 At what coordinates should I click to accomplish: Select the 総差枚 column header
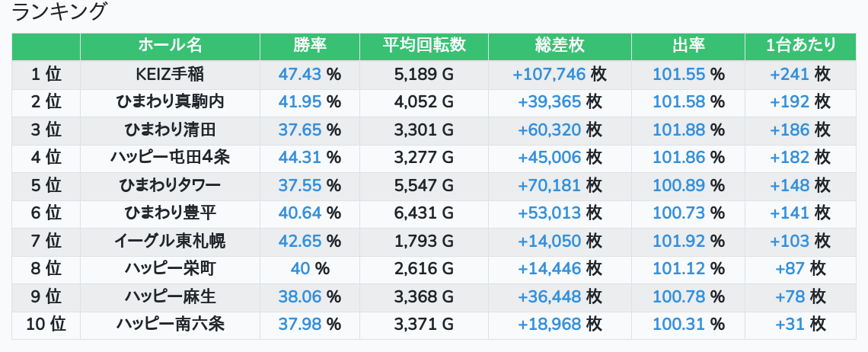pyautogui.click(x=560, y=46)
